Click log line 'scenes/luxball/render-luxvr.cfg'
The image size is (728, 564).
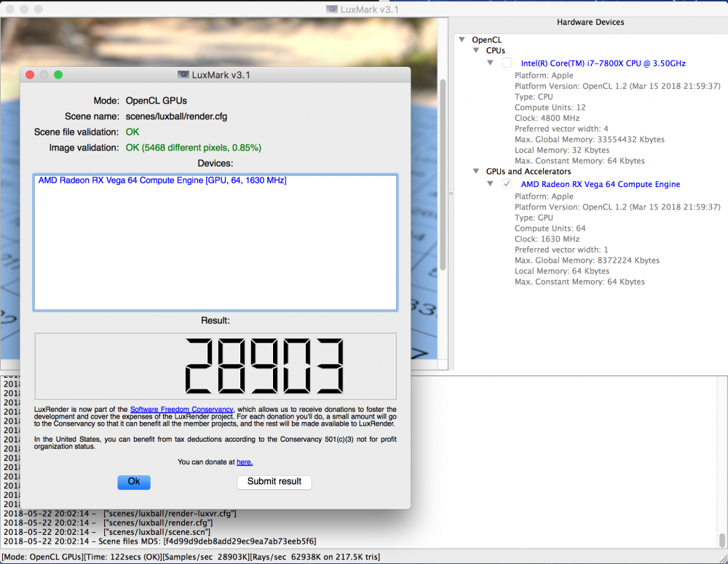120,513
